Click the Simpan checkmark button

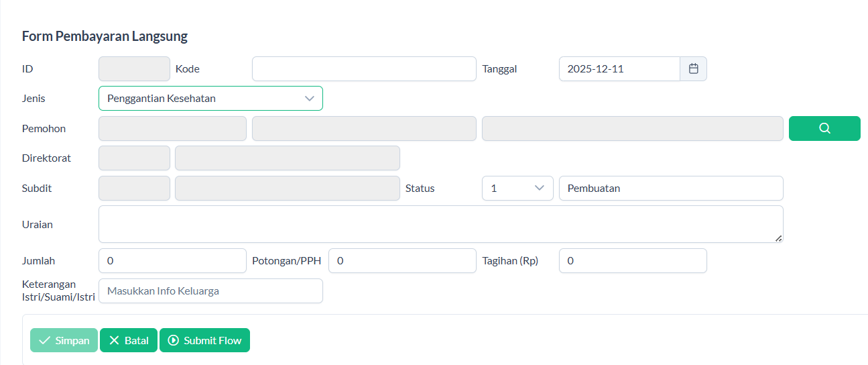click(64, 340)
